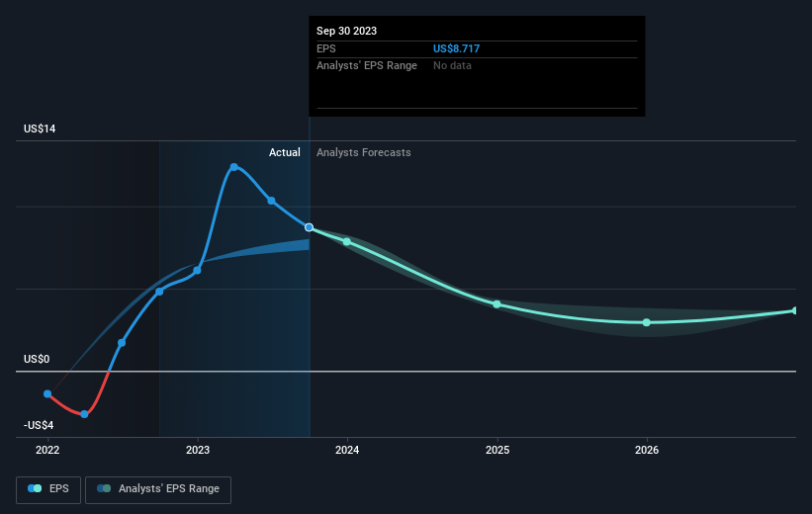Click the final forecast point at chart's right edge

click(795, 310)
